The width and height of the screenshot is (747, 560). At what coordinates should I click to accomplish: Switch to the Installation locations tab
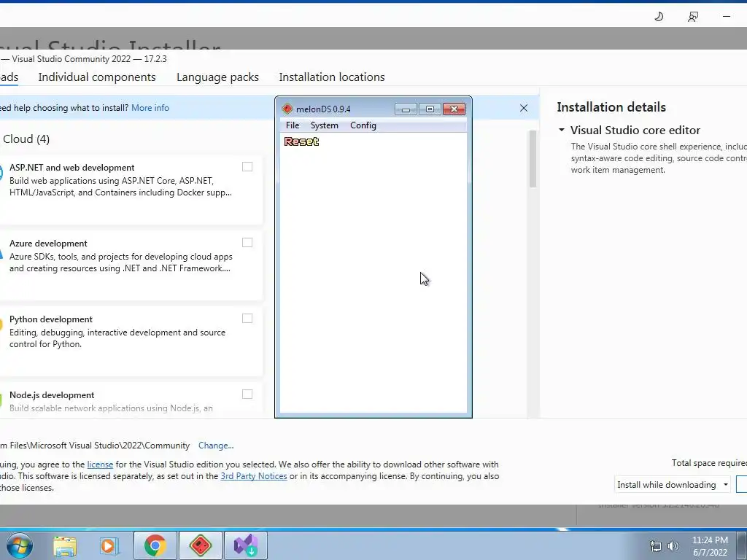[332, 77]
